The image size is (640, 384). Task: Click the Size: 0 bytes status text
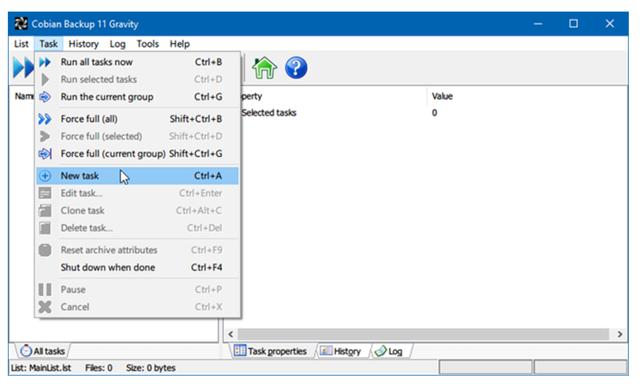click(151, 368)
